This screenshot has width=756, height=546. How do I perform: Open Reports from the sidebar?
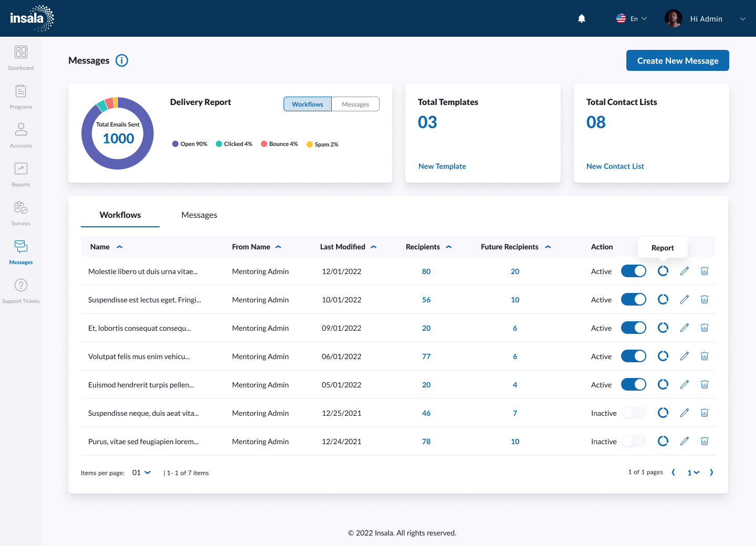(21, 174)
